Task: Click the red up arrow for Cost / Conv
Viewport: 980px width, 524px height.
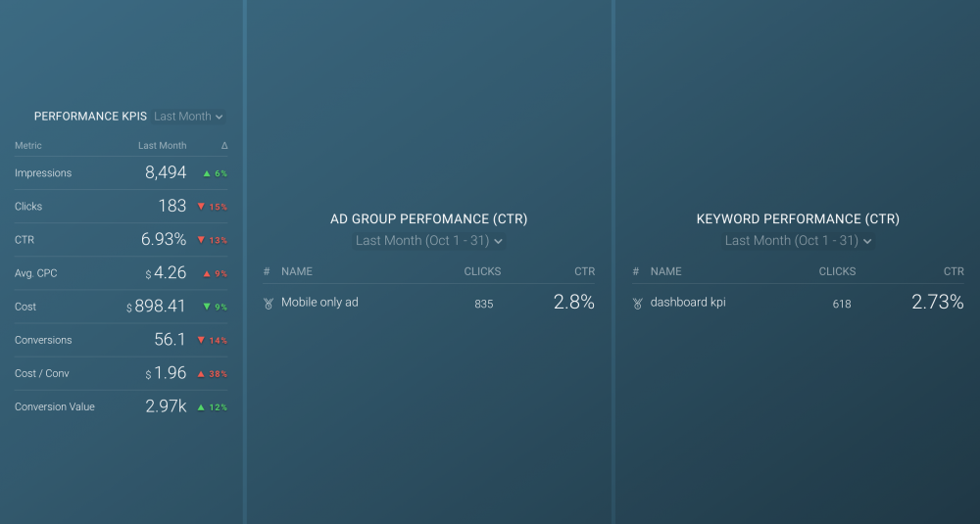Action: pos(201,373)
